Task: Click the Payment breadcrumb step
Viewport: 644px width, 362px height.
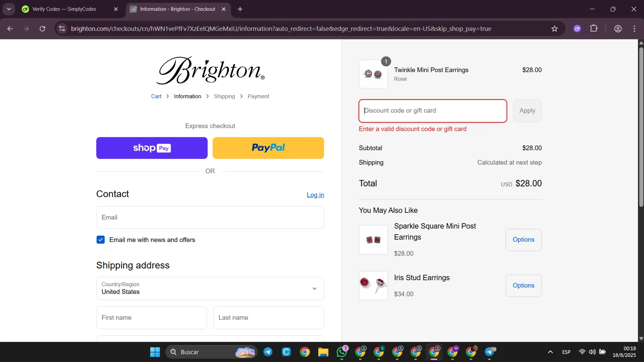Action: (x=258, y=97)
